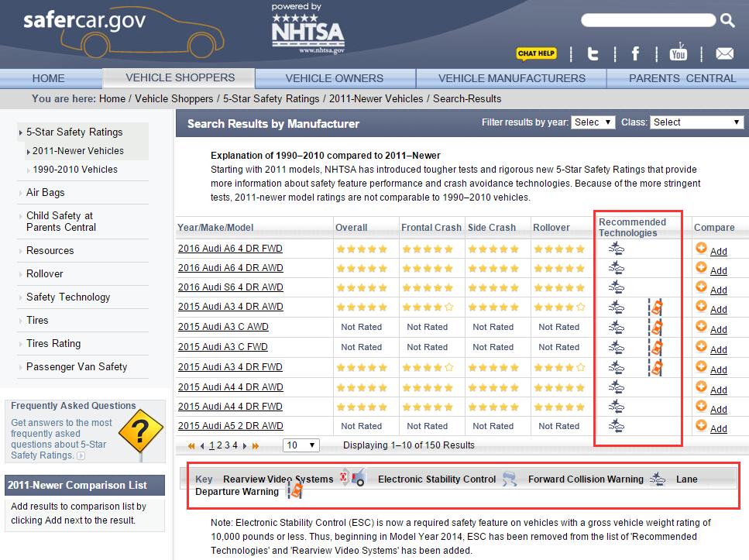This screenshot has height=560, width=749.
Task: Select 1990-2010 Vehicles in the sidebar
Action: coord(75,170)
